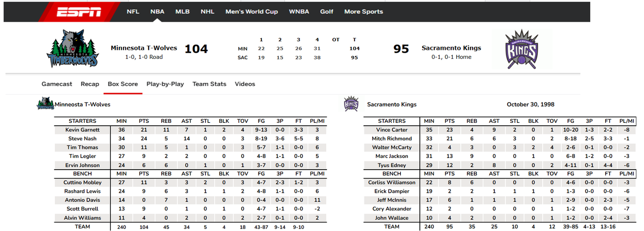Click Kings team FT total 13-16

click(608, 226)
